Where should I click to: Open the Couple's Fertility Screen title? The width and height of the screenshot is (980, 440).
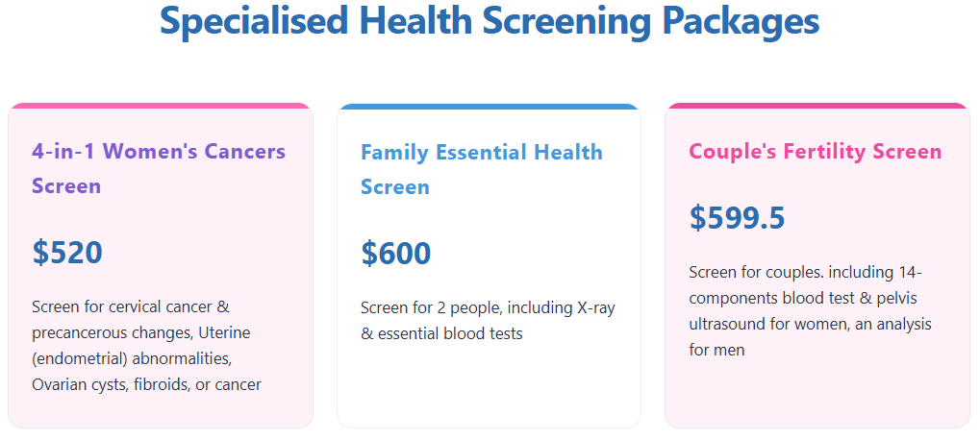(x=815, y=152)
